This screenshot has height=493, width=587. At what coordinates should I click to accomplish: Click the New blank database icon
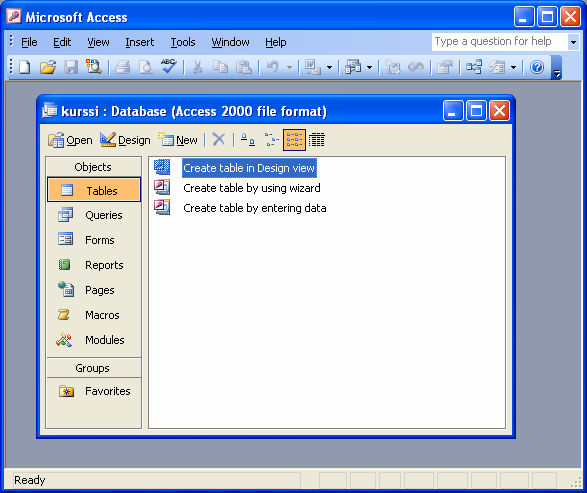coord(25,67)
